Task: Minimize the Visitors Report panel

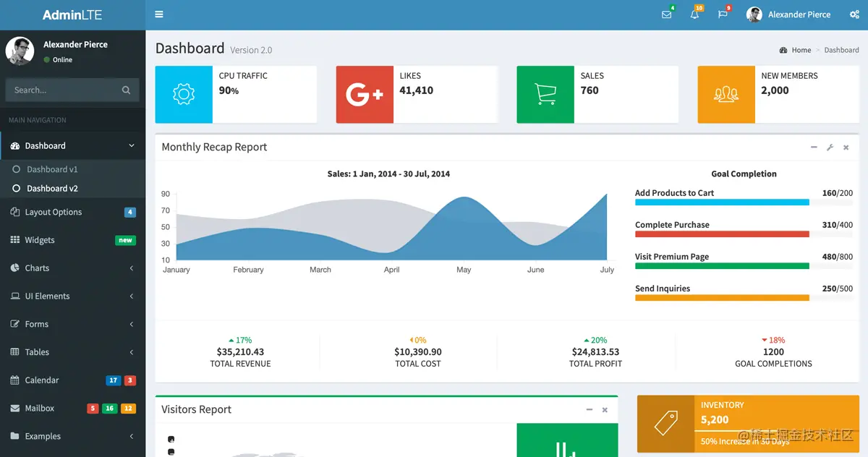Action: 589,409
